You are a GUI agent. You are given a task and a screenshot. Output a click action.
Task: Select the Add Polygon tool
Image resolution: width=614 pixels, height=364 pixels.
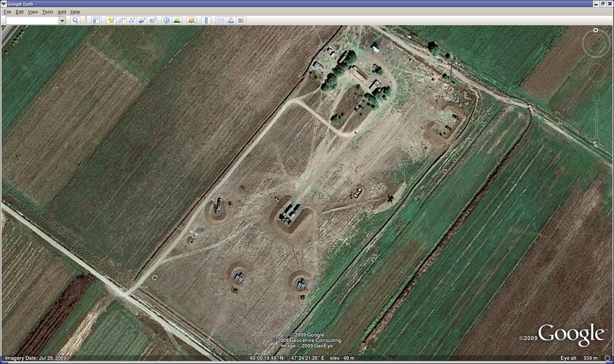pyautogui.click(x=121, y=20)
